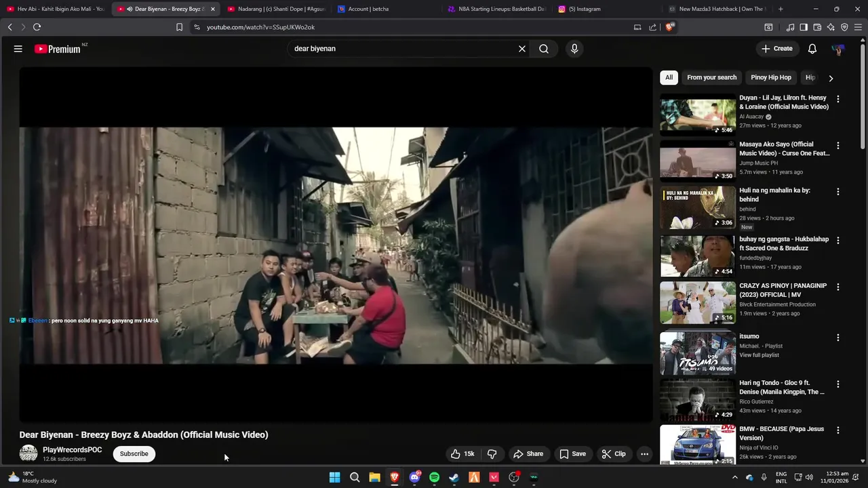Click the Create button

777,49
